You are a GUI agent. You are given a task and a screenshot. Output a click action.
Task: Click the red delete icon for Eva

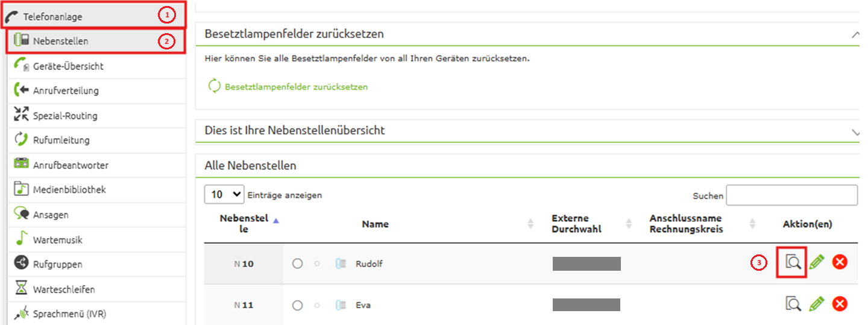point(840,304)
